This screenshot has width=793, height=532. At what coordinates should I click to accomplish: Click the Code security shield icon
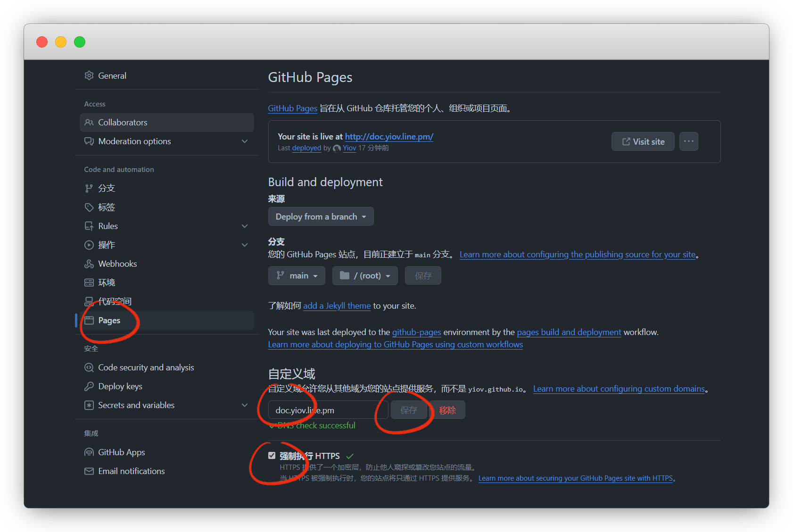point(89,368)
